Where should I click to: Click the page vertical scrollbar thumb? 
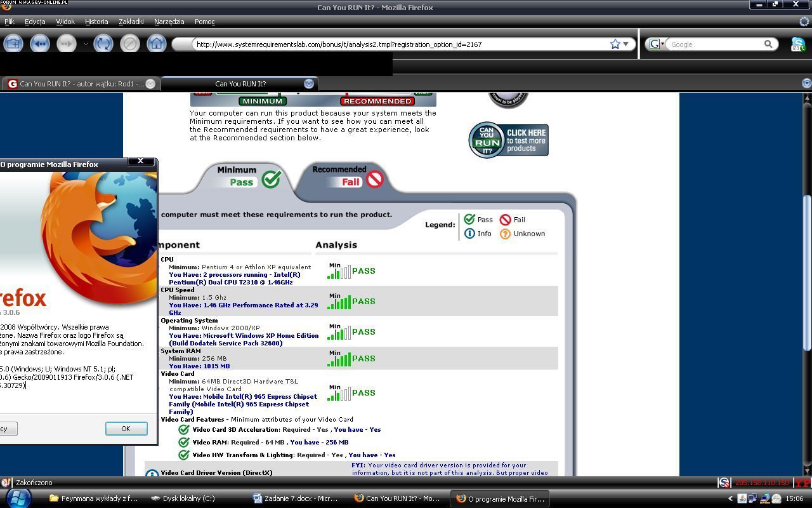[x=807, y=273]
